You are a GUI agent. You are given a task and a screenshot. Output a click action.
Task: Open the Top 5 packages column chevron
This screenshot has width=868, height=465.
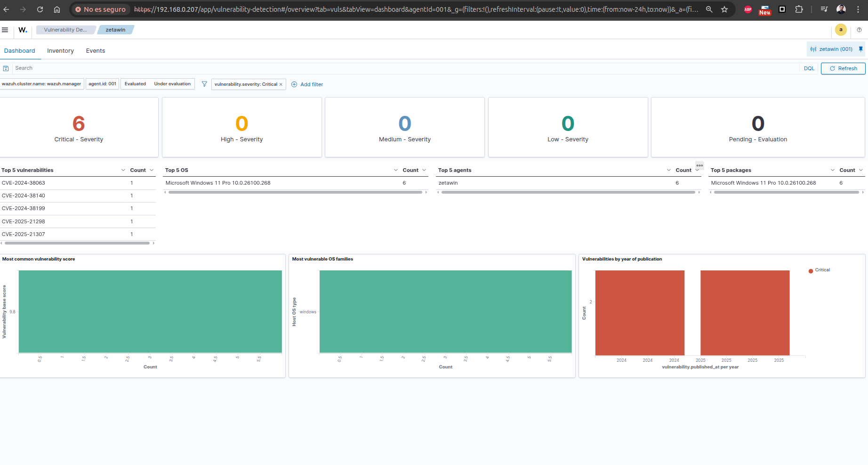pyautogui.click(x=833, y=170)
